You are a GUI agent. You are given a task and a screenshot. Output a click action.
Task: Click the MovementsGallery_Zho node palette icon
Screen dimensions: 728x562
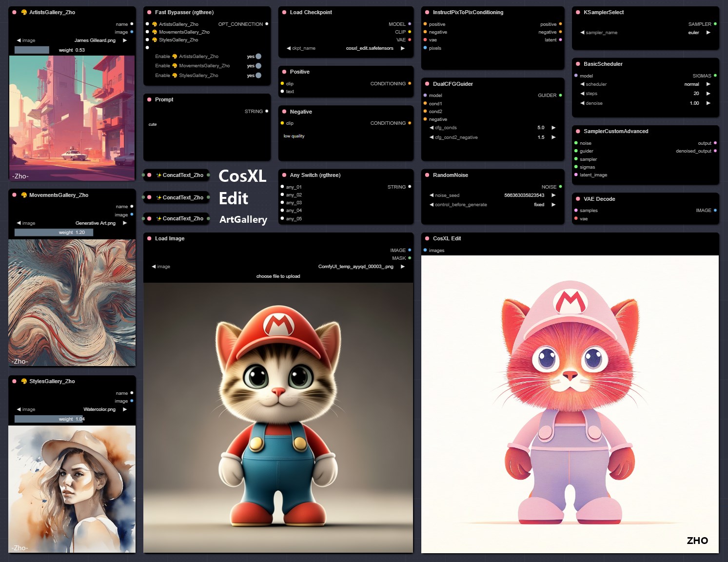tap(23, 195)
